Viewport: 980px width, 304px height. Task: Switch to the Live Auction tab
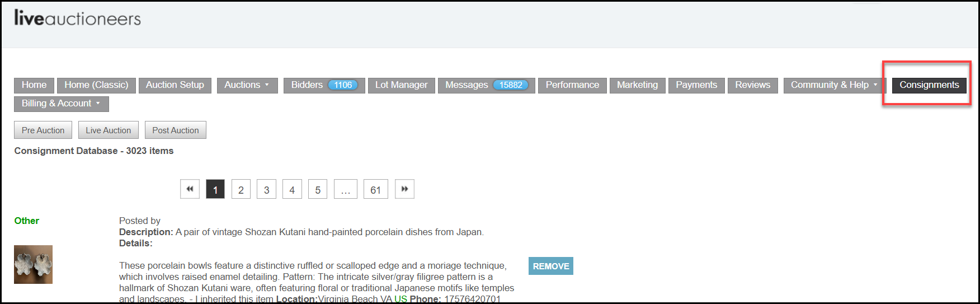pos(109,130)
